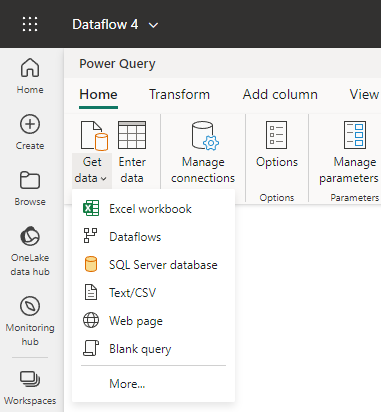This screenshot has width=381, height=412.
Task: Switch to the Home ribbon tab
Action: pos(98,95)
